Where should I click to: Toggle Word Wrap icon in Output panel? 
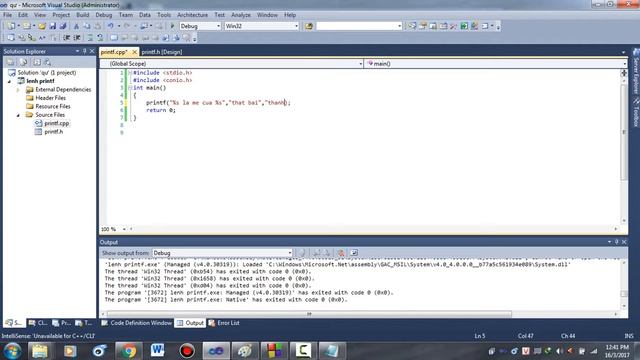[x=354, y=253]
